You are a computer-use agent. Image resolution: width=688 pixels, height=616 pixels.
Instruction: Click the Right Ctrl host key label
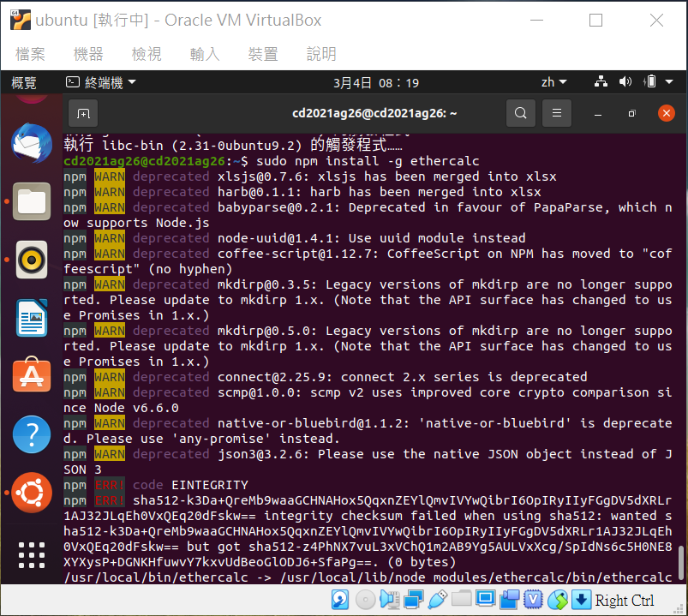pos(625,601)
